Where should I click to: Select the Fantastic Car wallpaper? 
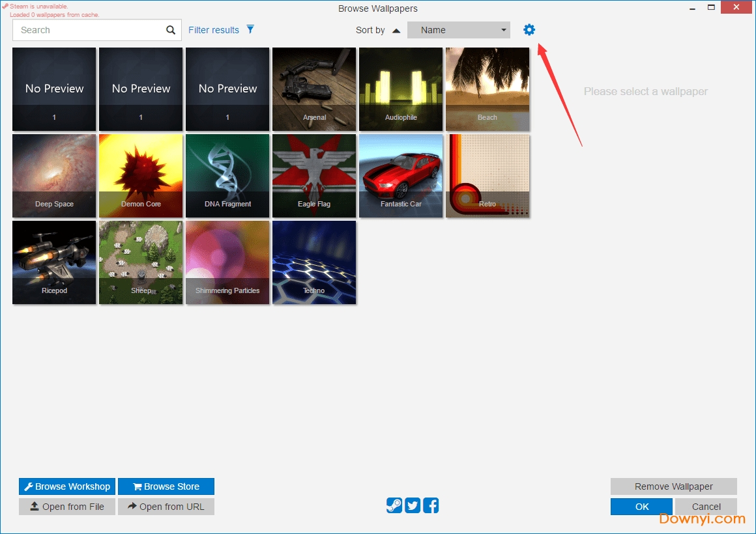pos(400,176)
